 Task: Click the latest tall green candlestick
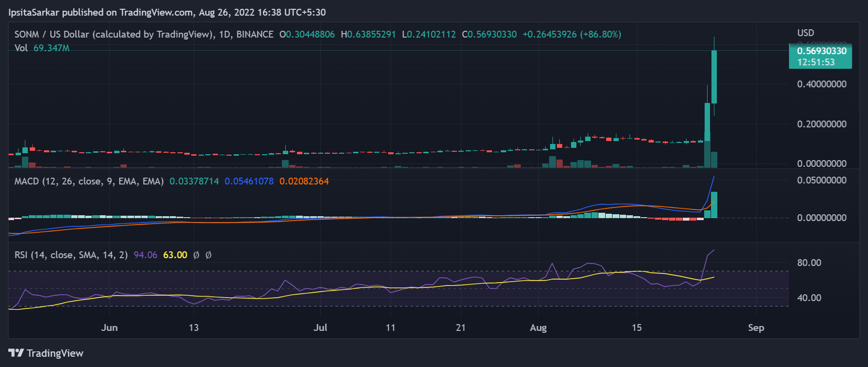pyautogui.click(x=714, y=77)
